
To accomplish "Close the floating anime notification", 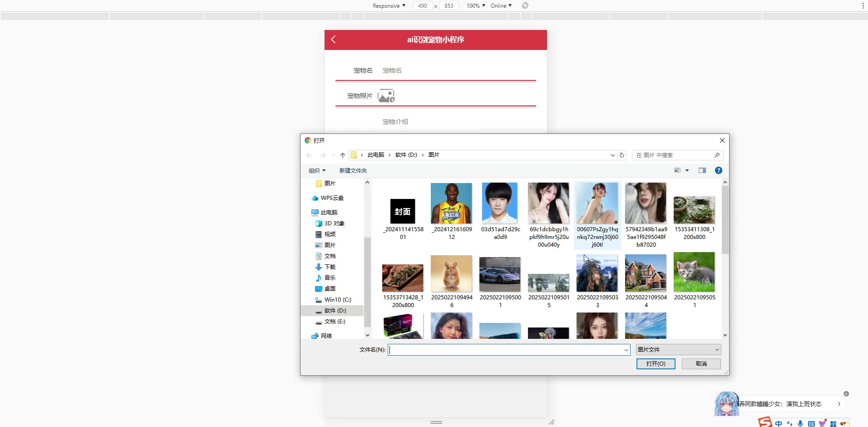I will point(846,394).
